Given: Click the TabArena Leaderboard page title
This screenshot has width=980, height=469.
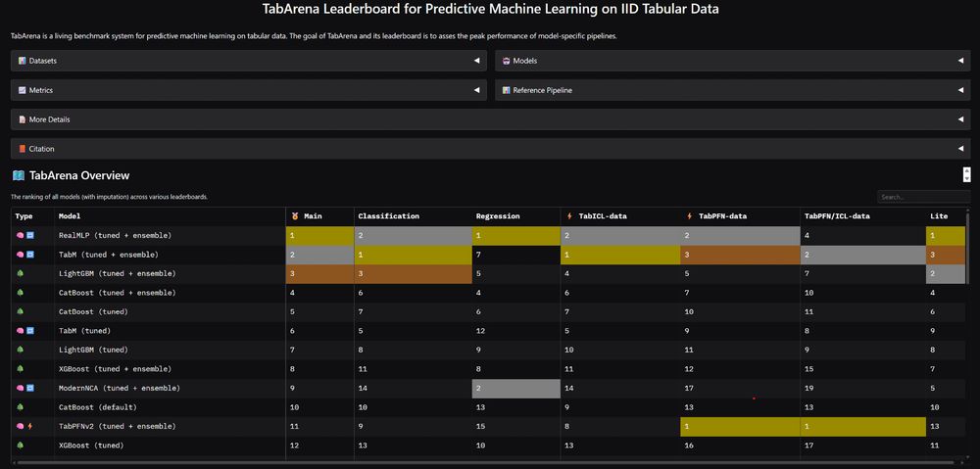Looking at the screenshot, I should tap(489, 10).
